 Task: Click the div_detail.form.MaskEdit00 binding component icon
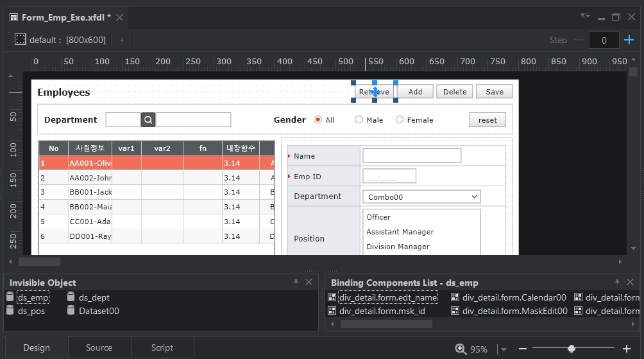[455, 311]
